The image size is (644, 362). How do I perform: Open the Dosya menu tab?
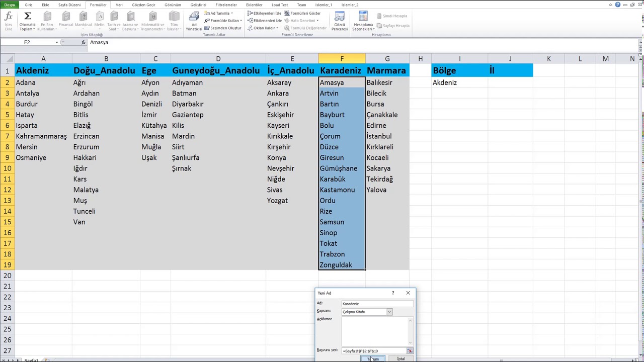[x=10, y=5]
